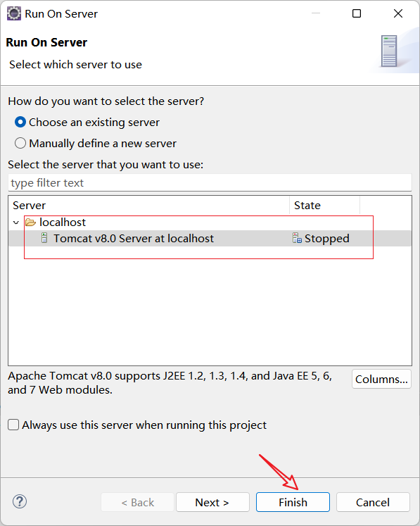Open the Columns... dialog
This screenshot has width=420, height=526.
point(381,379)
